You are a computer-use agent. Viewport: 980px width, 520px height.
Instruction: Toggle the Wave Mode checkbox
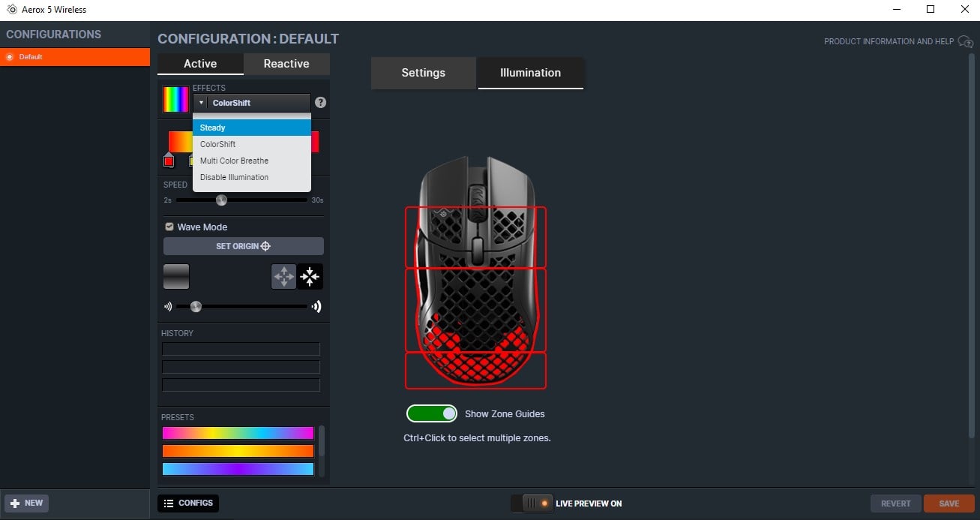coord(169,227)
